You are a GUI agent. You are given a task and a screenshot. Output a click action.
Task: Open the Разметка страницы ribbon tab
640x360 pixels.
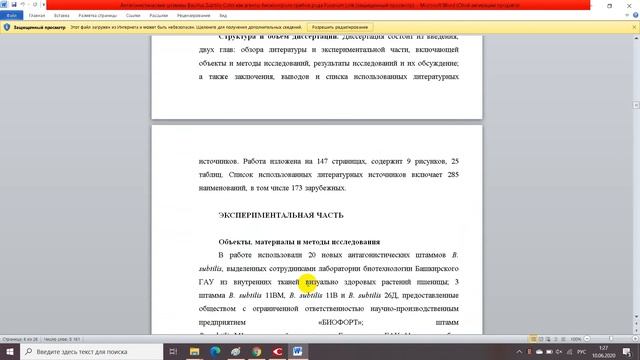98,16
